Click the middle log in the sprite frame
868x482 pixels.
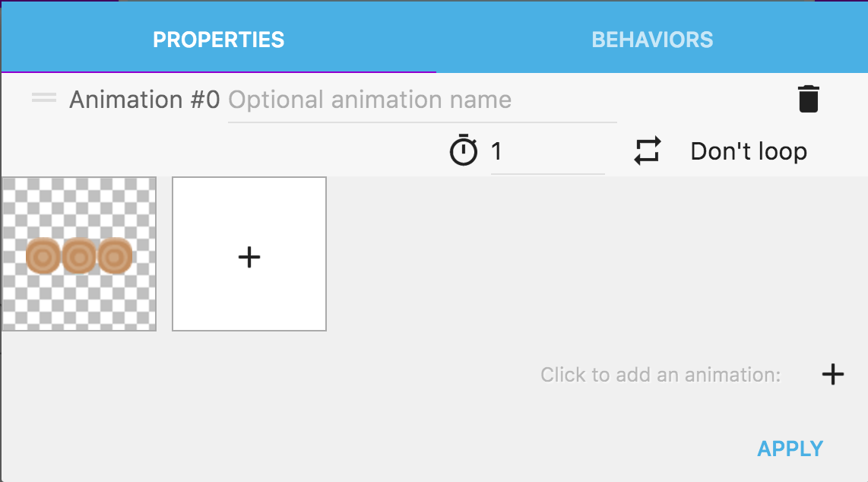(79, 256)
